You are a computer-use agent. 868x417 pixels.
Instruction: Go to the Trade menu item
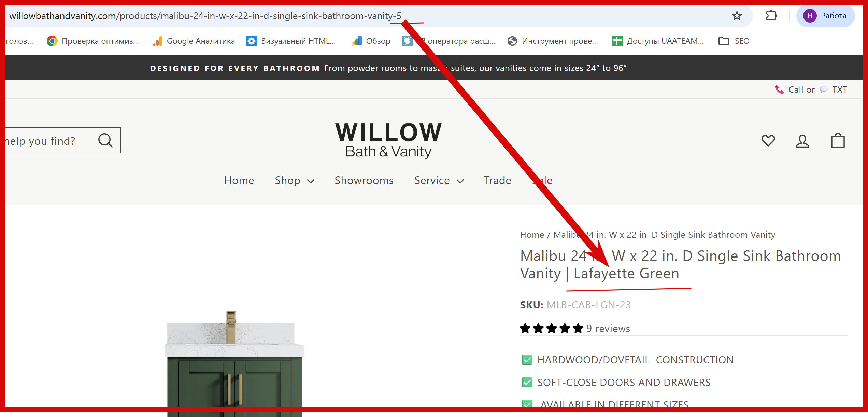coord(497,180)
